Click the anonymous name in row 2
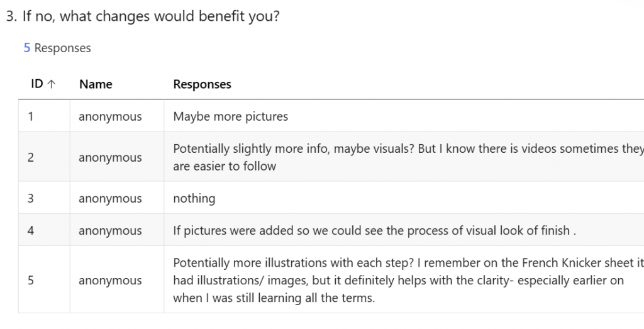Viewport: 644px width, 329px height. (110, 157)
